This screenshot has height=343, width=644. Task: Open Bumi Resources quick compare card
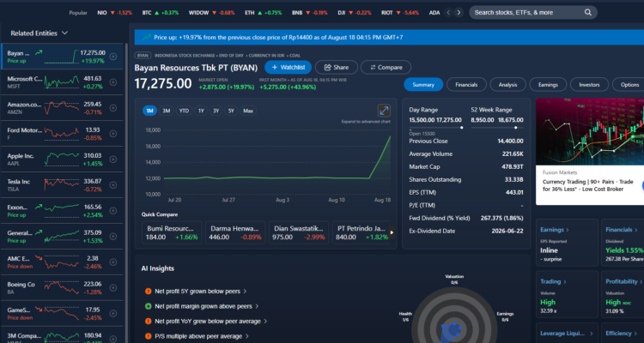[172, 232]
